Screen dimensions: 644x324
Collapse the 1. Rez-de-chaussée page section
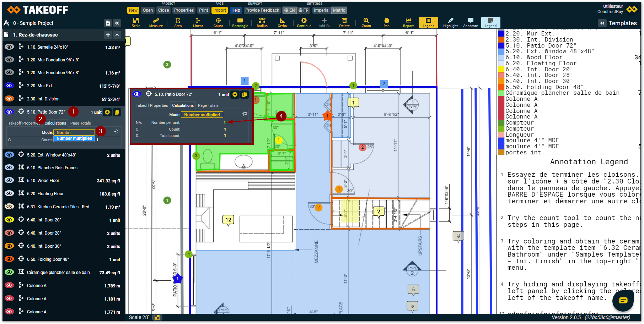[117, 35]
